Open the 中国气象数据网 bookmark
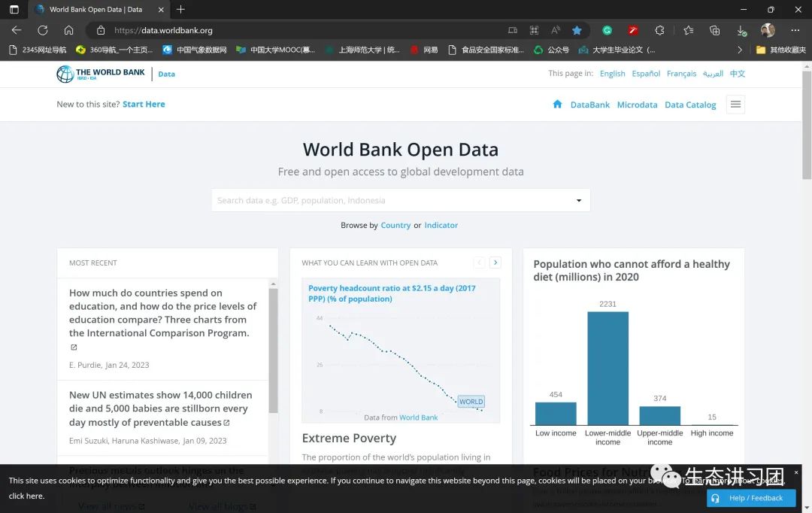This screenshot has width=812, height=513. coord(195,50)
